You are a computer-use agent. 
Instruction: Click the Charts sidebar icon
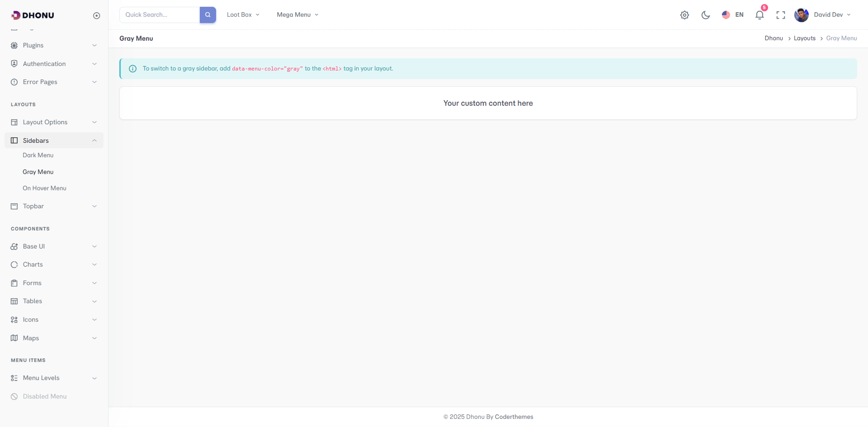pyautogui.click(x=14, y=265)
